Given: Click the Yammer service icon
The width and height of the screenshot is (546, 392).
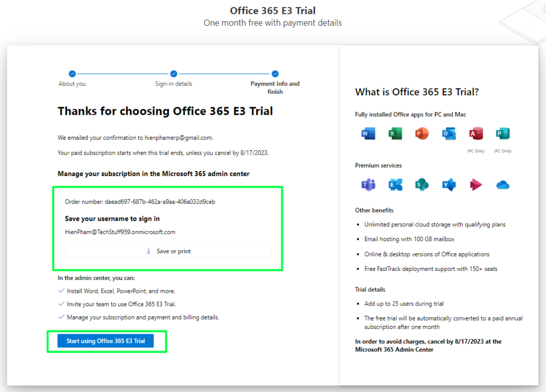Looking at the screenshot, I should [x=449, y=185].
